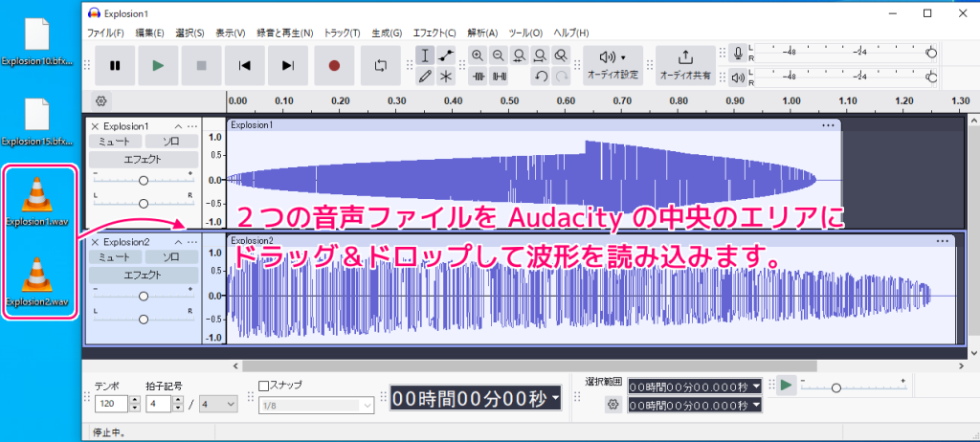Open the オーディオ設定 audio setup button
This screenshot has width=980, height=442.
coord(612,65)
